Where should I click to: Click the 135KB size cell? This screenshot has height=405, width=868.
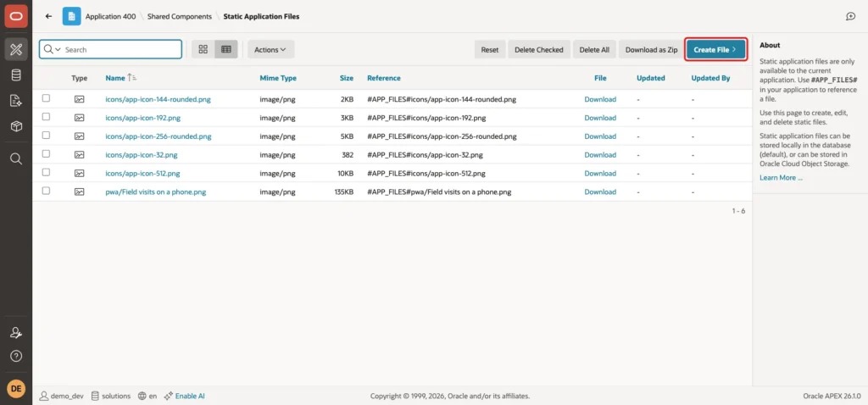coord(344,192)
